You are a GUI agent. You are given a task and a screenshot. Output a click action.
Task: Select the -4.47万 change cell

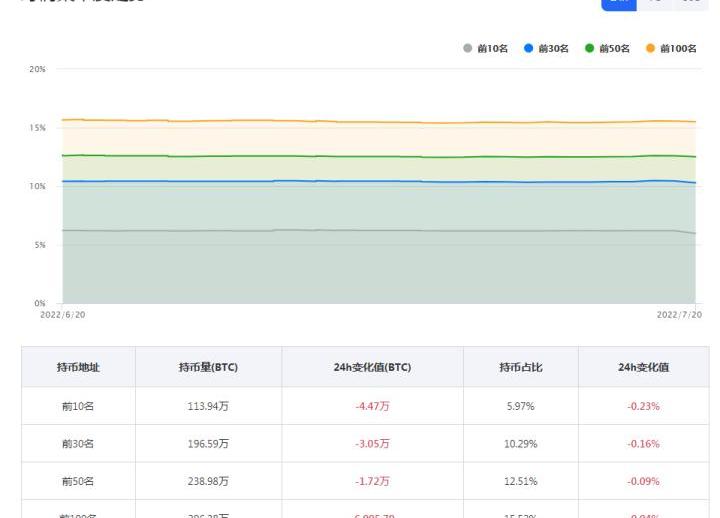click(372, 406)
